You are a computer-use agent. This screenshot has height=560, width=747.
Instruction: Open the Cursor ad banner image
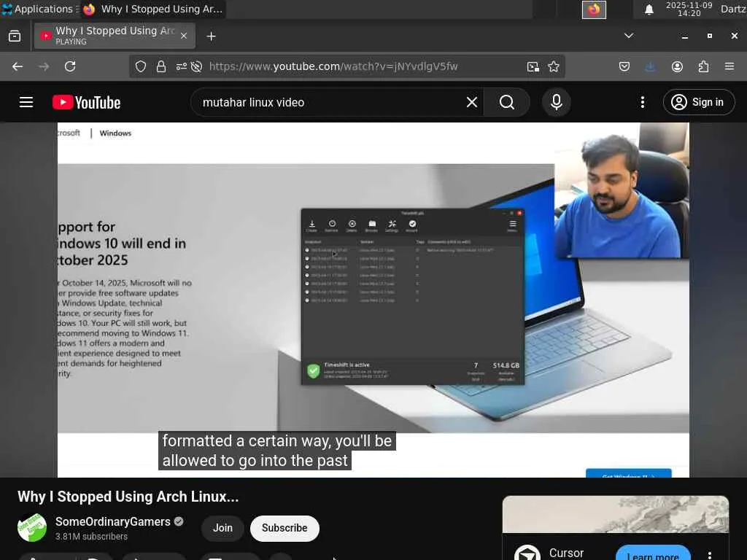pyautogui.click(x=616, y=514)
